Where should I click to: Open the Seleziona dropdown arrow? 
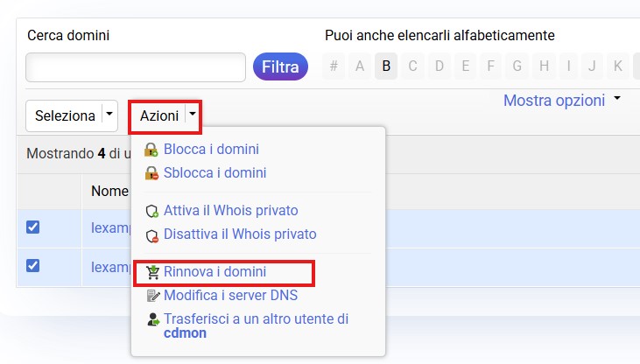click(109, 115)
